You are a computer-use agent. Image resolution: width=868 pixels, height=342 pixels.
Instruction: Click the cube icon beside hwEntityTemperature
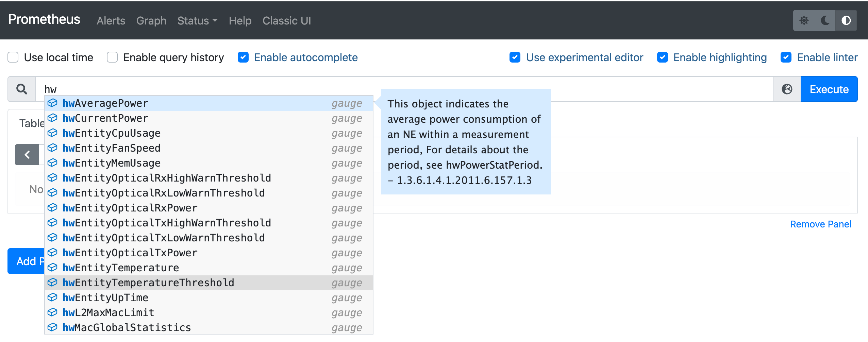coord(52,268)
